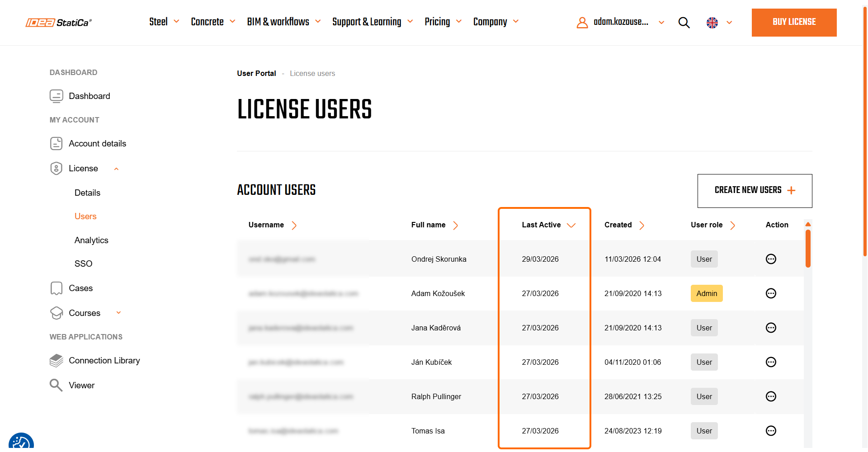Open the Analytics license submenu item
Viewport: 868px width, 452px height.
click(91, 240)
